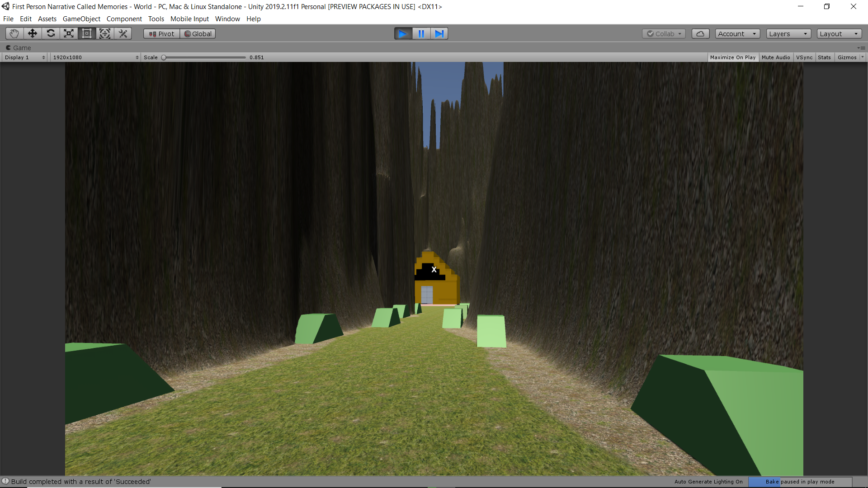Select the Rect tool
This screenshot has height=488, width=868.
coord(87,33)
